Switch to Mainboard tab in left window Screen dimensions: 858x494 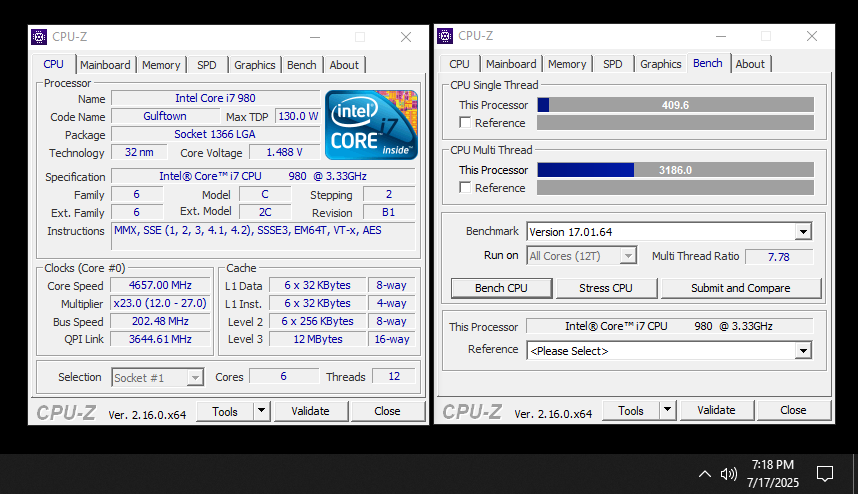(x=105, y=65)
